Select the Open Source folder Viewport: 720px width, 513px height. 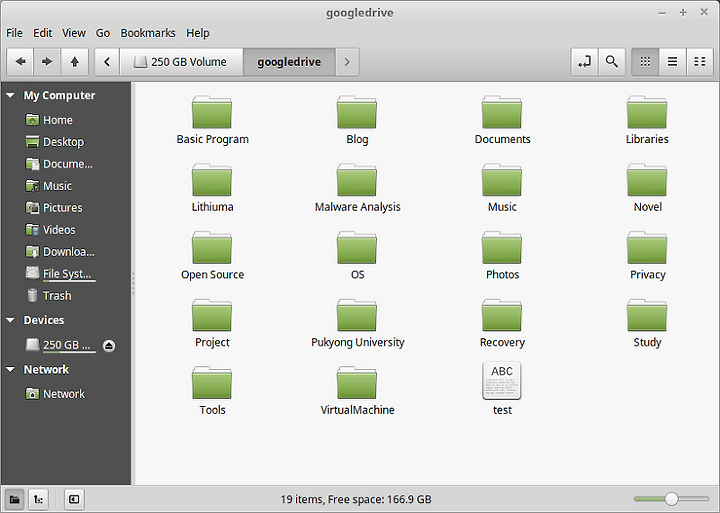(x=212, y=256)
